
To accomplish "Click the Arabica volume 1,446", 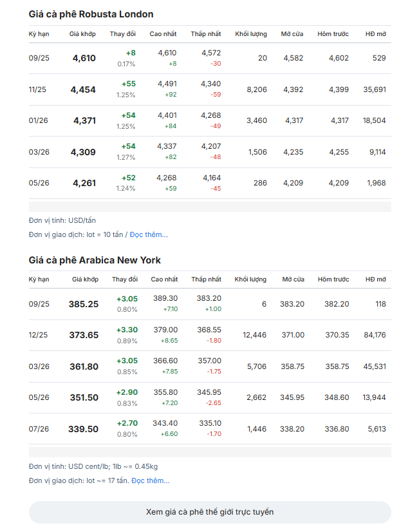I will 257,429.
